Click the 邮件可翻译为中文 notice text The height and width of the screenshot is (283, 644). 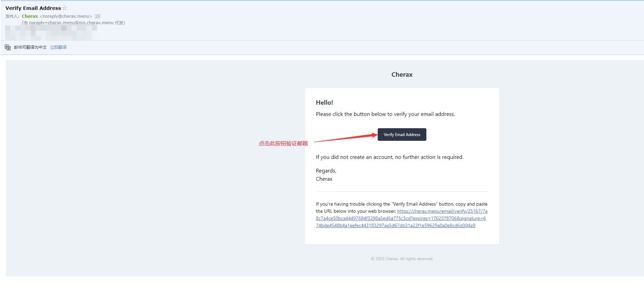(x=30, y=47)
